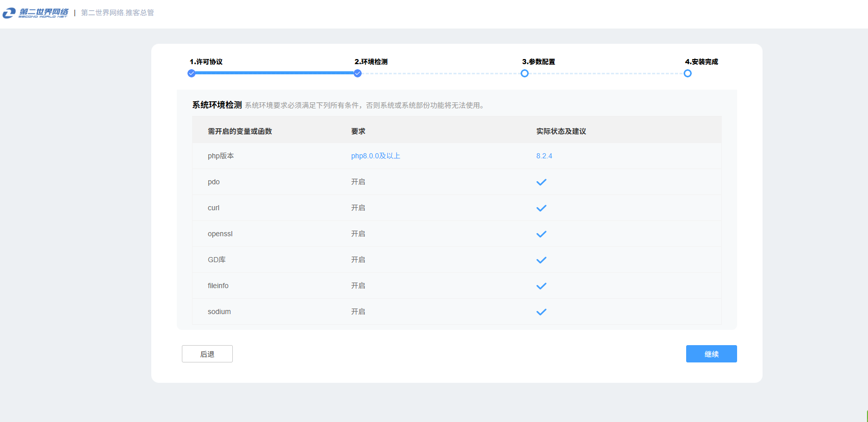Click the step 4 安装完成 circle marker
This screenshot has width=868, height=422.
[687, 73]
